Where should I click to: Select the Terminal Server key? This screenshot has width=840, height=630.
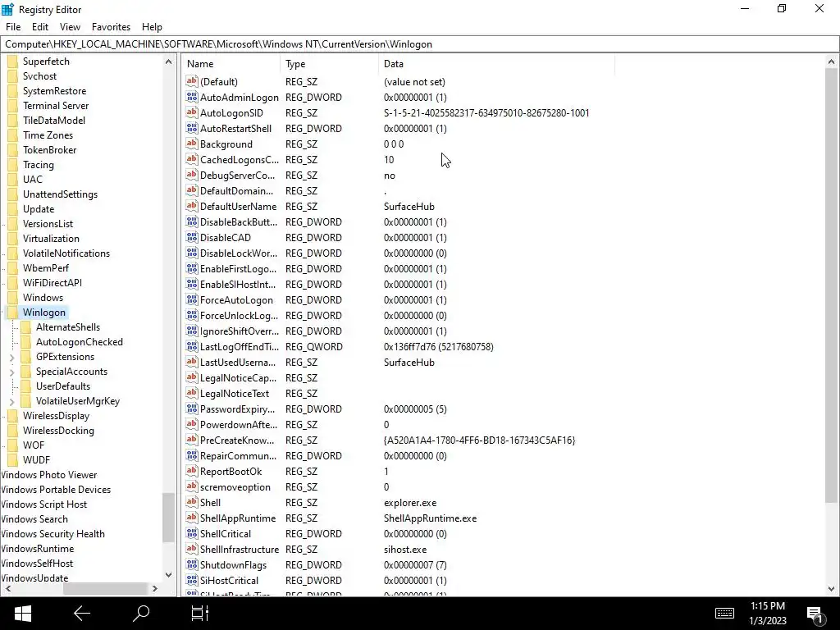pyautogui.click(x=56, y=106)
